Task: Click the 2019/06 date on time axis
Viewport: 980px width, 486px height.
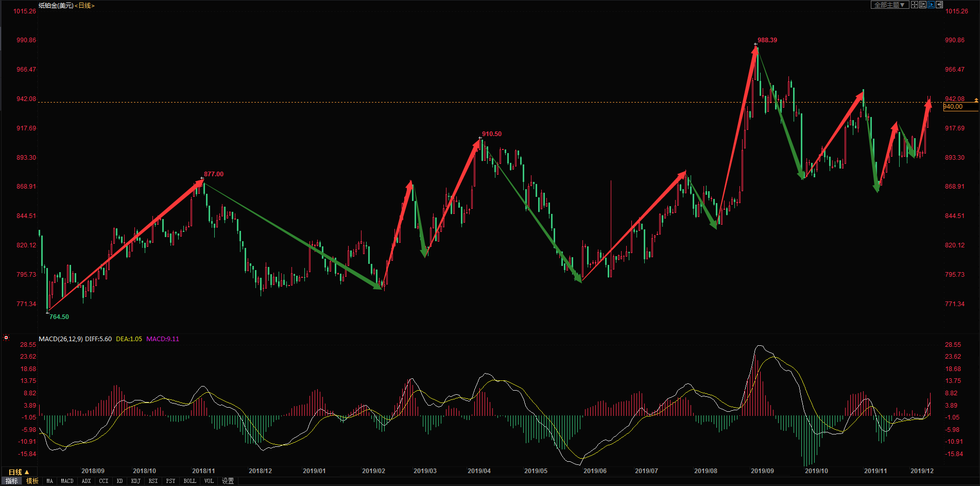Action: point(595,471)
